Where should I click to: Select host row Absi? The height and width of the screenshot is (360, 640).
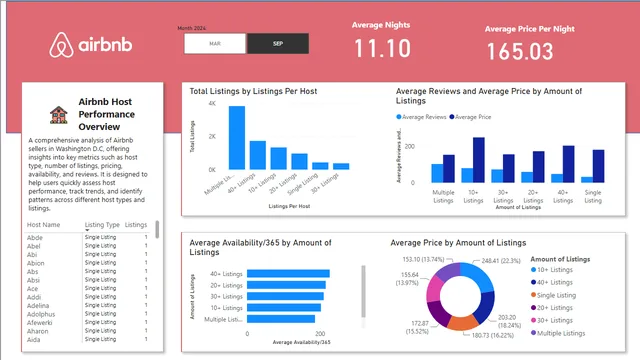87,280
